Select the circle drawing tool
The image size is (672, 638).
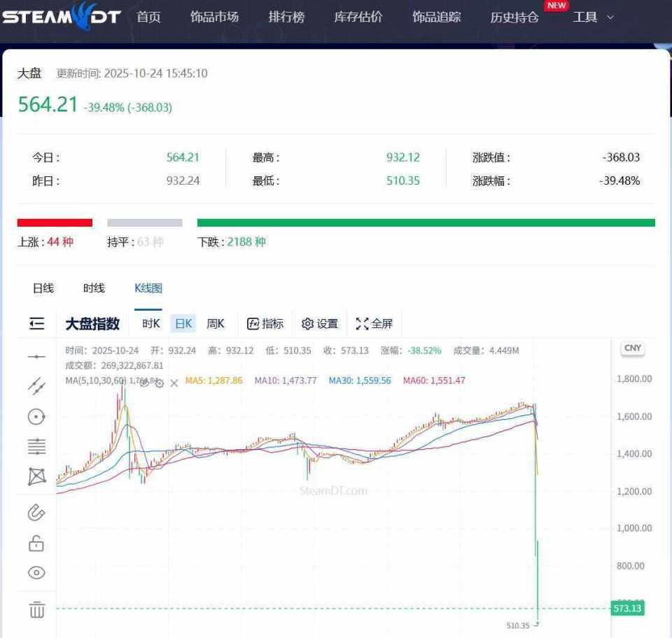coord(36,416)
